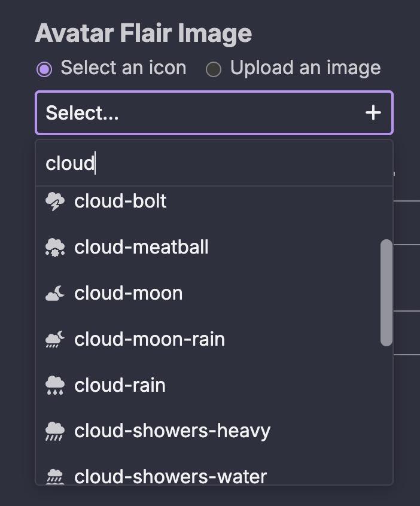Collapse the Select... icon dropdown
Image resolution: width=420 pixels, height=506 pixels.
coord(203,112)
